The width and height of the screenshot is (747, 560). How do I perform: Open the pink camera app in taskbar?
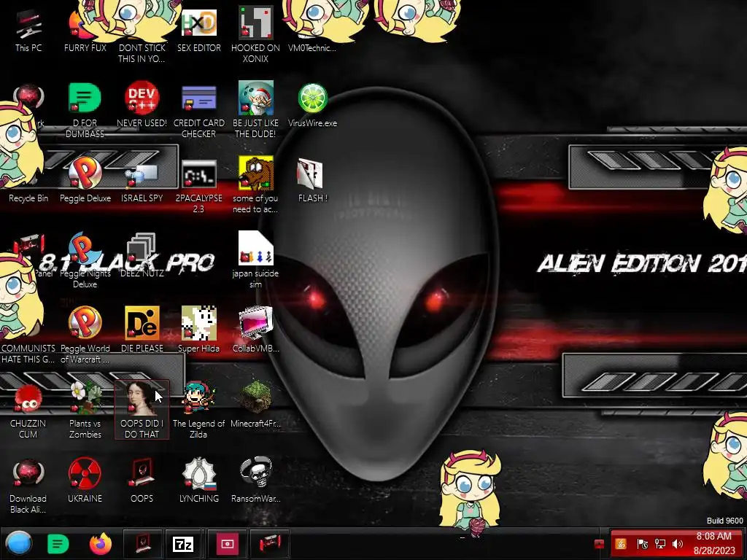(228, 544)
